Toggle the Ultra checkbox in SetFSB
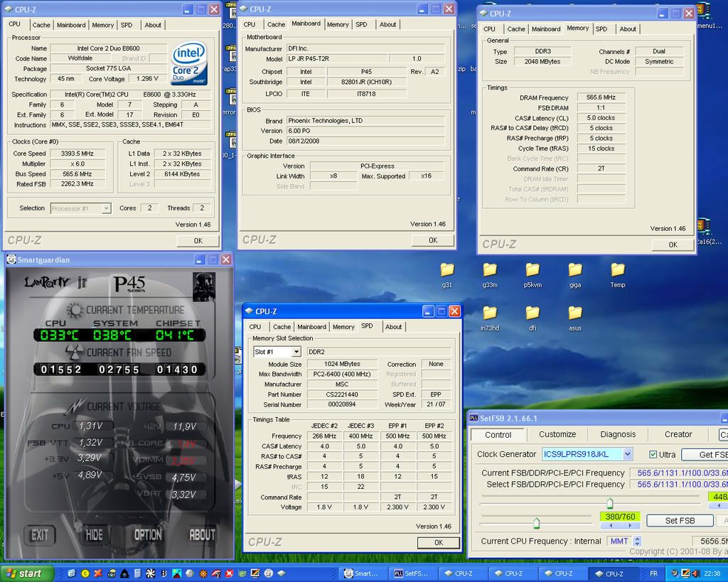Viewport: 728px width, 582px height. point(653,454)
